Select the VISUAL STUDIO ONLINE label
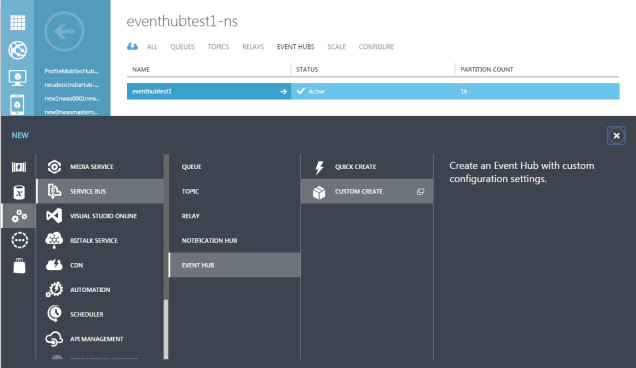The image size is (636, 368). tap(103, 216)
